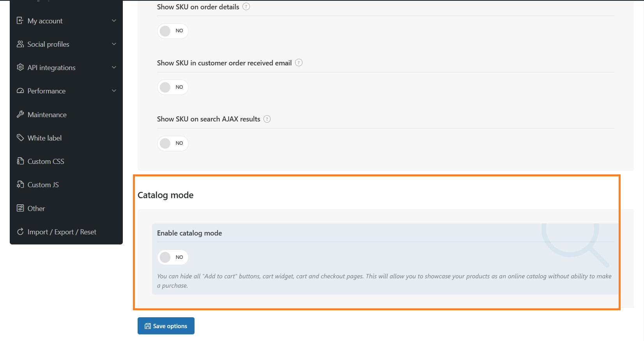Show help for SKU on search AJAX results
This screenshot has height=341, width=644.
click(x=267, y=119)
